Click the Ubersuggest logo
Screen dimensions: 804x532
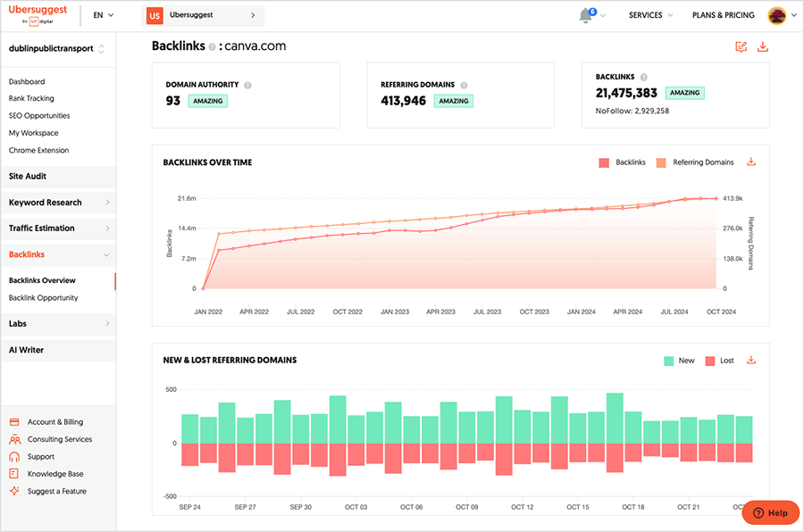pos(38,15)
